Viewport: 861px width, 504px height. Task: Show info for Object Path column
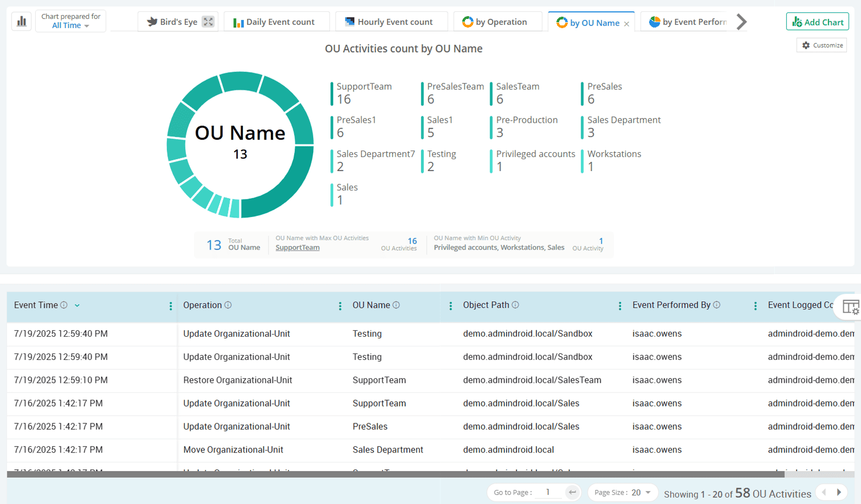(515, 305)
